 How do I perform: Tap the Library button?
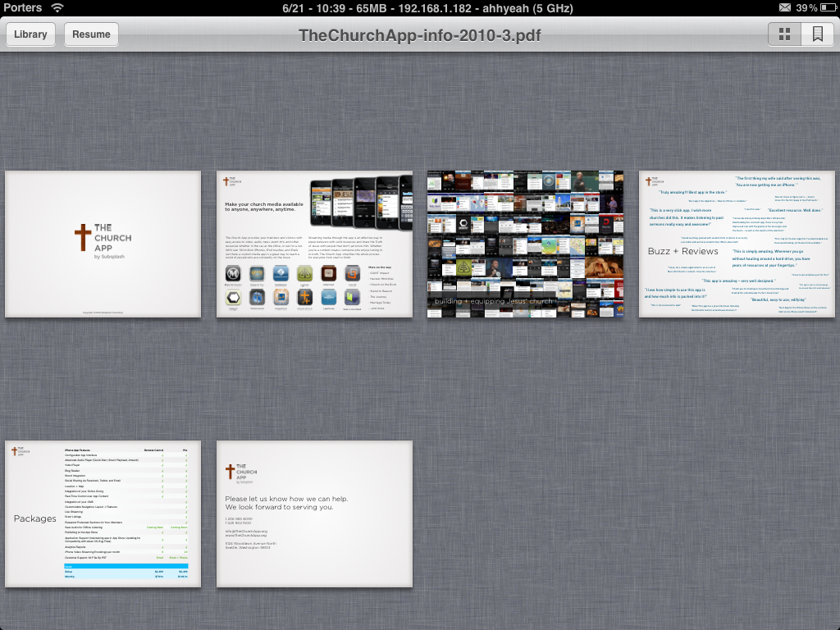click(x=30, y=34)
